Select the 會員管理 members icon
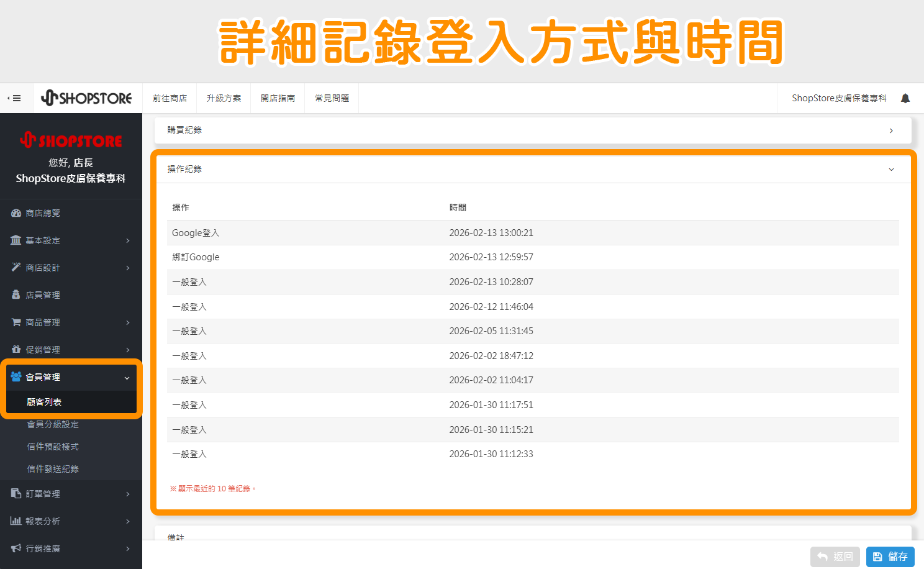Viewport: 924px width, 569px height. click(16, 376)
